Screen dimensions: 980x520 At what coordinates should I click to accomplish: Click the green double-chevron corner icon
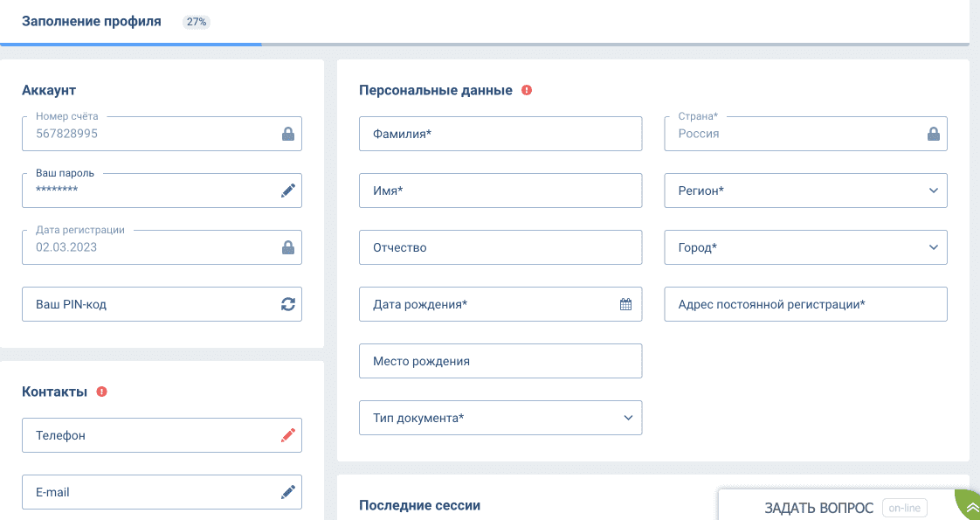(970, 506)
